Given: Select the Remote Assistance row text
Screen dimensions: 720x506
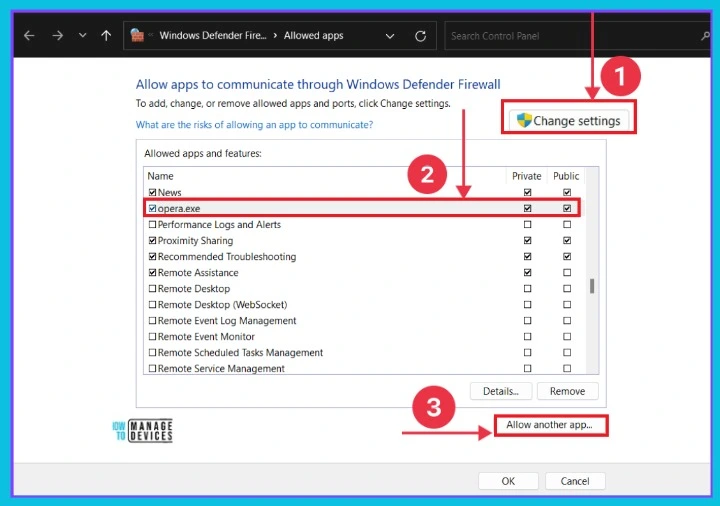Looking at the screenshot, I should tap(198, 273).
